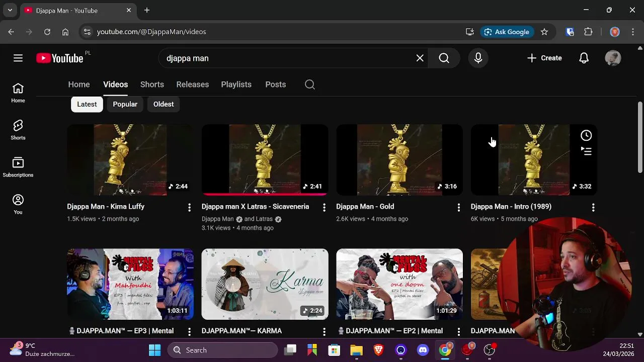The height and width of the screenshot is (362, 644).
Task: Open more options for Intro (1989) video
Action: [593, 207]
